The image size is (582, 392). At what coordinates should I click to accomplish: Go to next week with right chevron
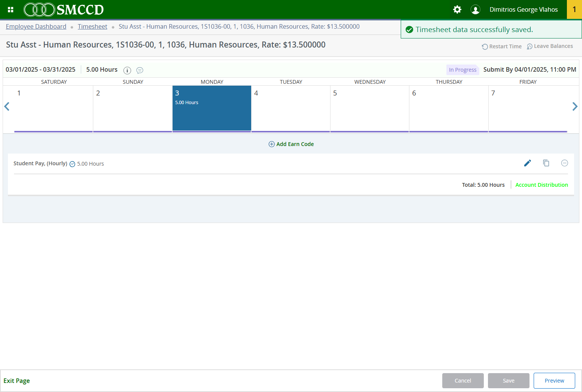point(575,106)
